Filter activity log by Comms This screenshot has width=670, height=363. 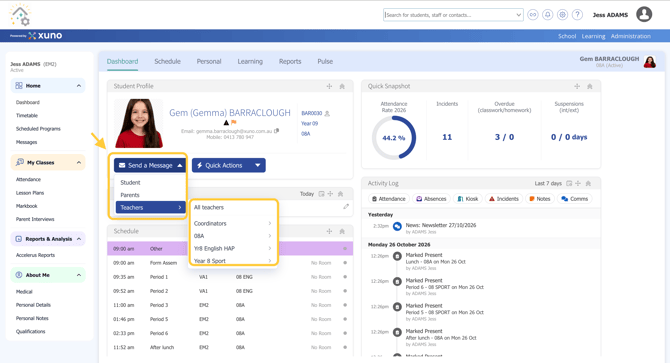tap(575, 199)
